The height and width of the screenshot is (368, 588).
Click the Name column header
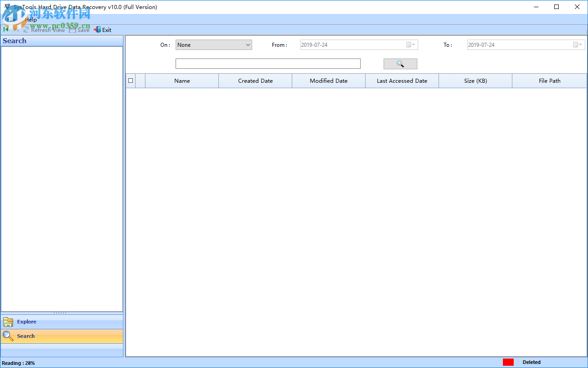point(182,81)
